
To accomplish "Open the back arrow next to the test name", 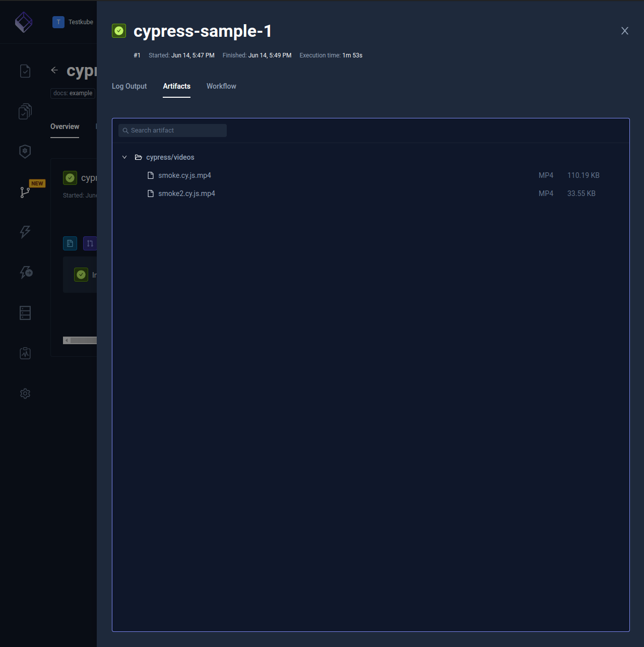I will pos(54,70).
